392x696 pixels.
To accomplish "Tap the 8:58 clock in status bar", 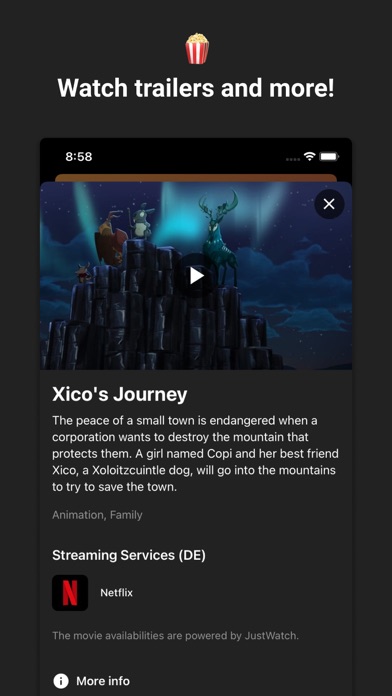I will [79, 157].
